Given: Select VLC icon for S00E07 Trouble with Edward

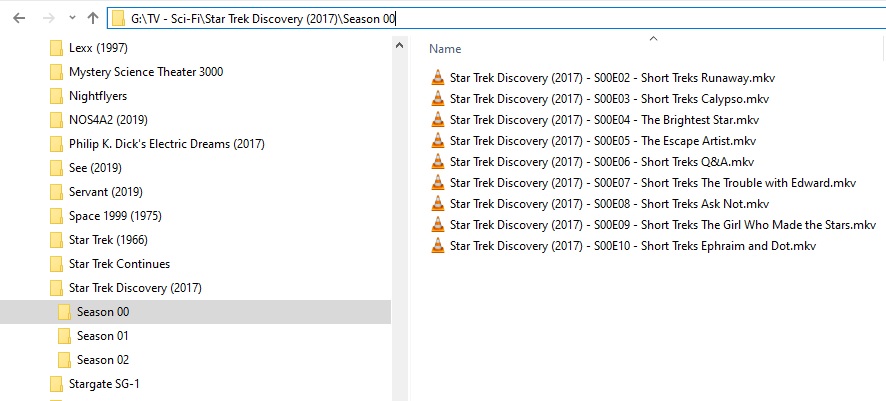Looking at the screenshot, I should coord(438,182).
